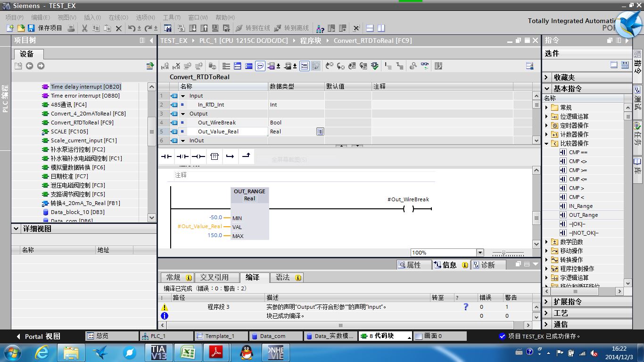Collapse the 项目树 panel with arrow
Screen dimensions: 644x362
(x=151, y=41)
